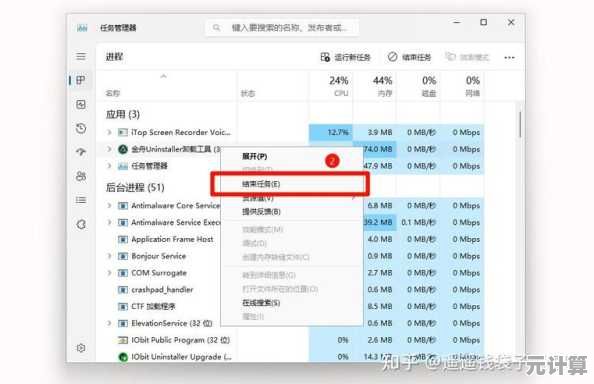Image resolution: width=594 pixels, height=384 pixels.
Task: Select the 8.5 MB memory cell of CTF 加载程序
Action: coord(380,306)
